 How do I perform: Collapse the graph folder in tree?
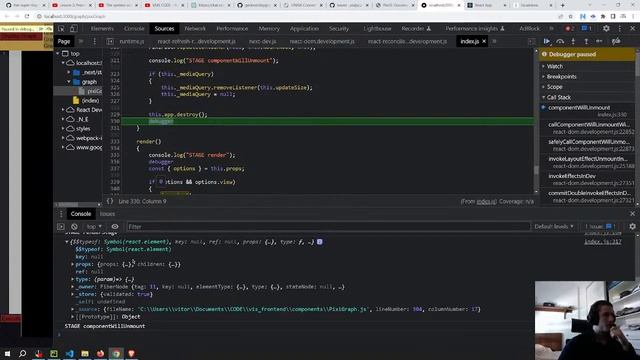[x=69, y=82]
